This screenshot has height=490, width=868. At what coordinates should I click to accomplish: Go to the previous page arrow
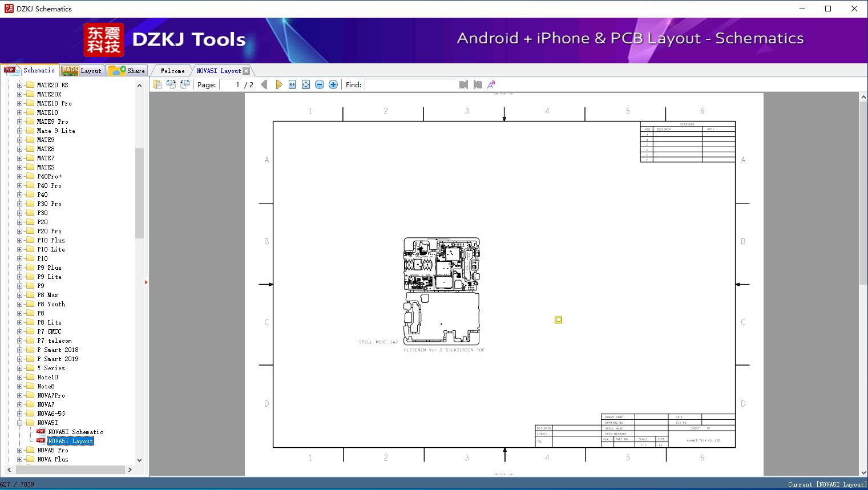point(264,84)
